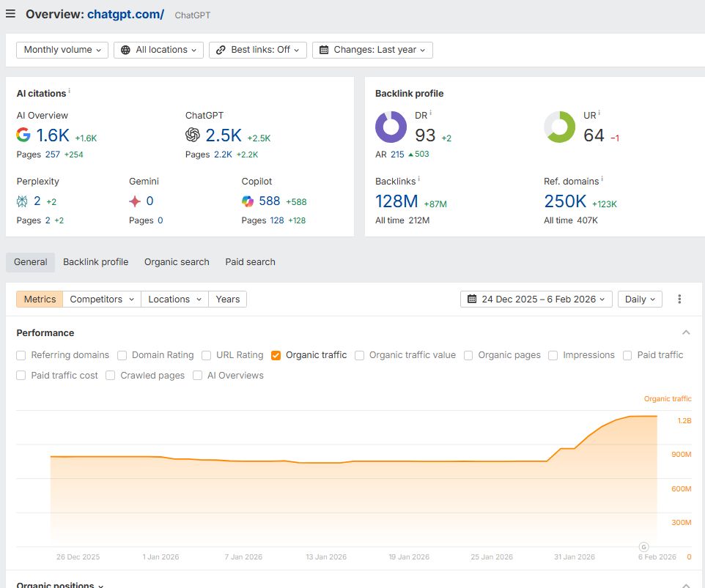Click the UR info icon
Image resolution: width=705 pixels, height=588 pixels.
coord(599,113)
